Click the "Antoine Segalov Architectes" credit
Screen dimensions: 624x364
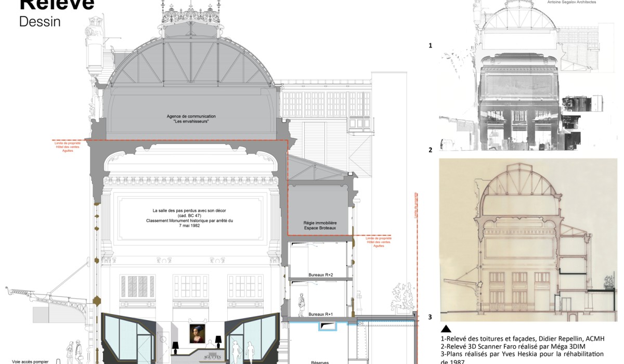(x=572, y=2)
